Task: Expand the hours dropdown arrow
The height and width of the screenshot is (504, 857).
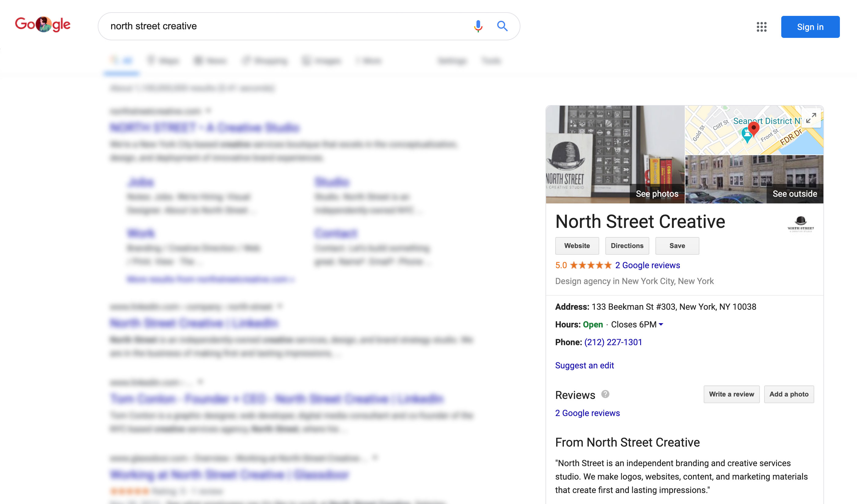Action: (x=661, y=324)
